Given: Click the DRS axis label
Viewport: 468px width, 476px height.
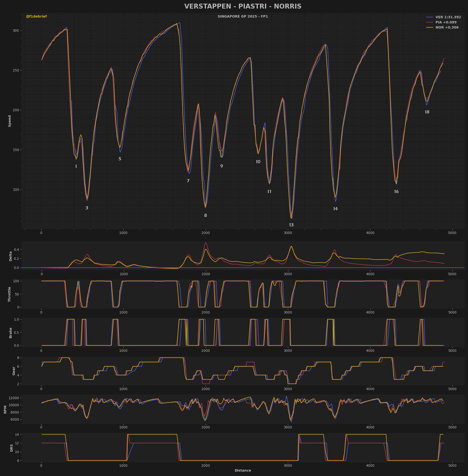Looking at the screenshot, I should pos(11,448).
